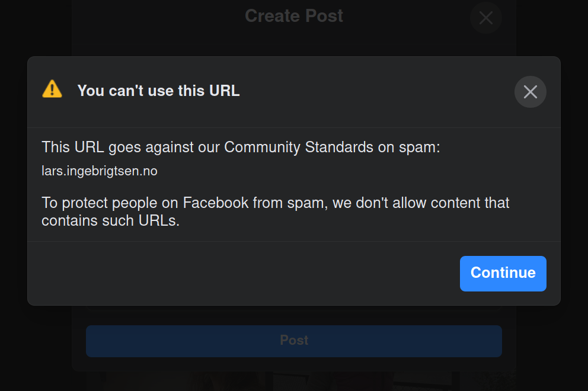This screenshot has width=588, height=391.
Task: Click the dimmed Post button behind dialog
Action: tap(293, 341)
